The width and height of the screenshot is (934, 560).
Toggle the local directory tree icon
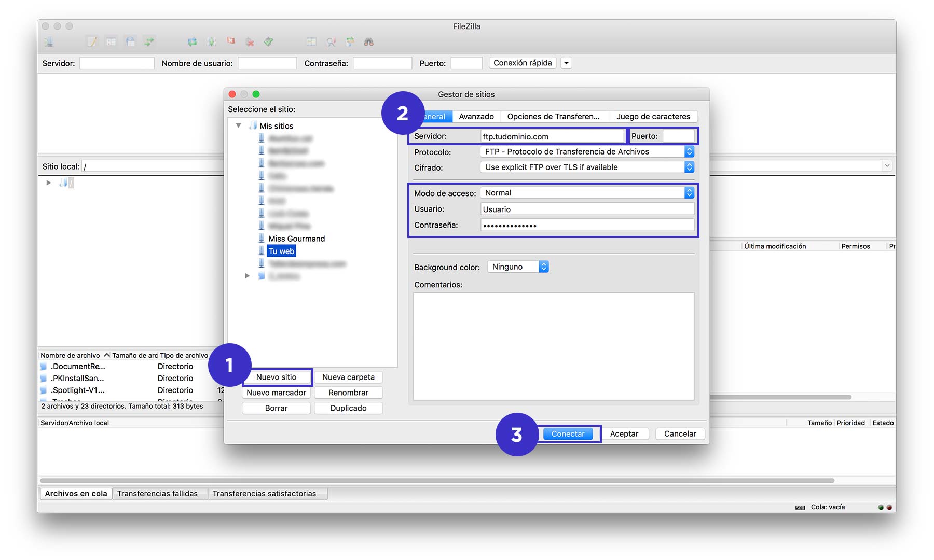[x=111, y=42]
